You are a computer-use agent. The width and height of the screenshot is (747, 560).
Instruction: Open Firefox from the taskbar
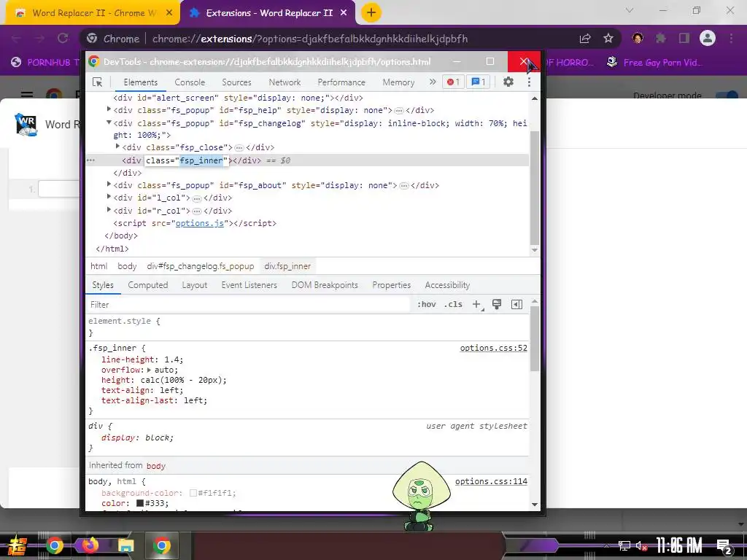[x=90, y=545]
